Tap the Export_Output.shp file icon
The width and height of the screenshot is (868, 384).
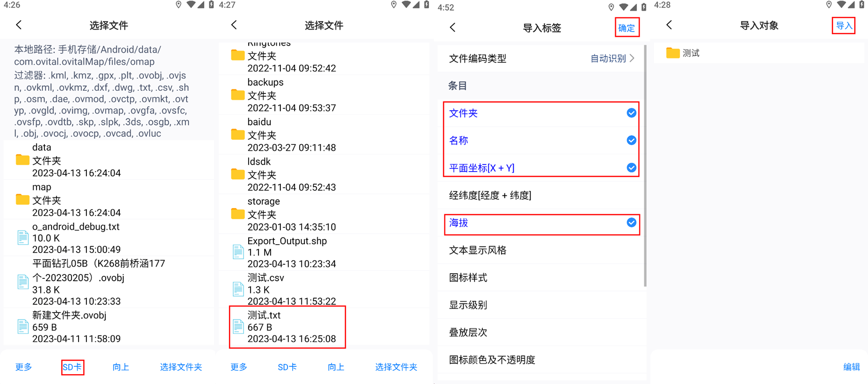[238, 252]
